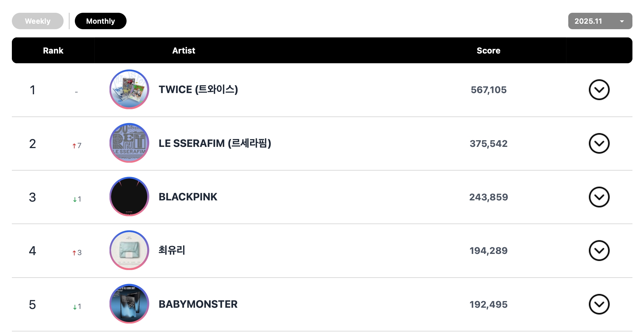Viewport: 644px width, 336px height.
Task: Click the Score column header
Action: 488,50
